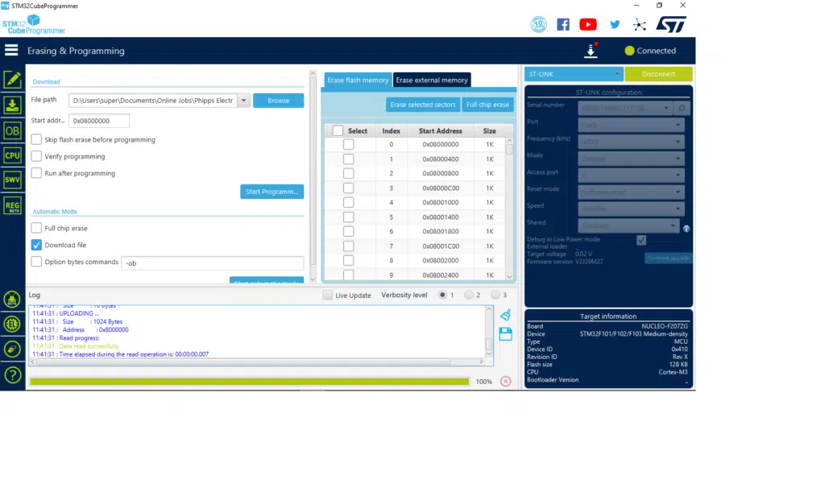Click the Disconnect button
The image size is (825, 504).
[x=658, y=74]
